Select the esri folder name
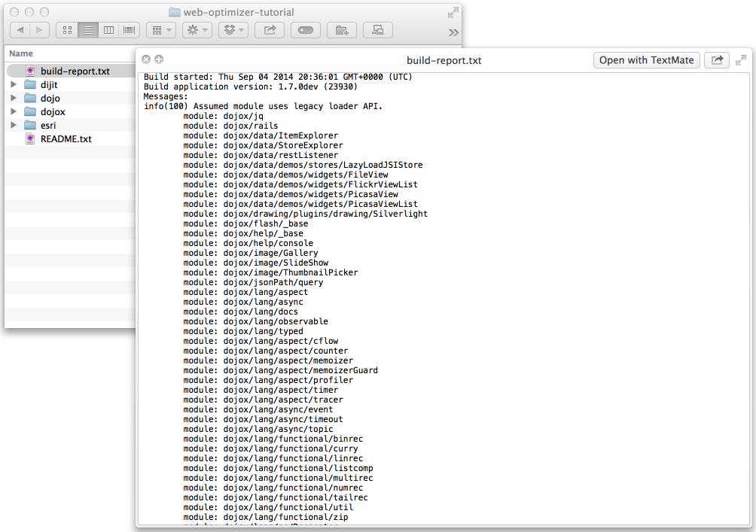This screenshot has width=756, height=532. (48, 126)
